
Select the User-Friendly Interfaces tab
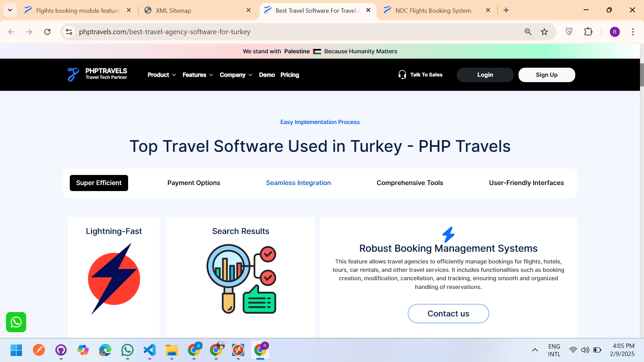pyautogui.click(x=526, y=183)
